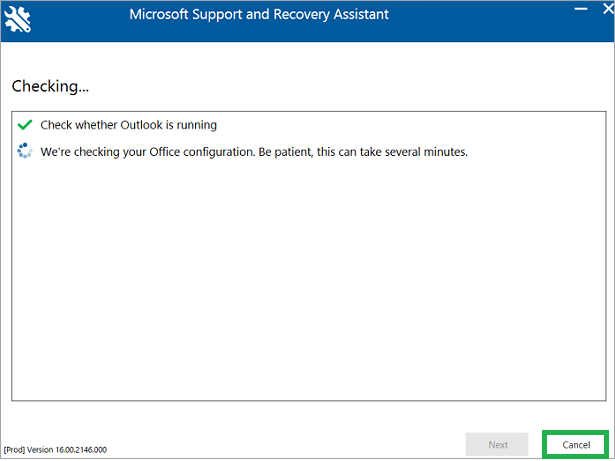Click the wrench tools icon in title bar
Image resolution: width=615 pixels, height=461 pixels.
point(18,19)
